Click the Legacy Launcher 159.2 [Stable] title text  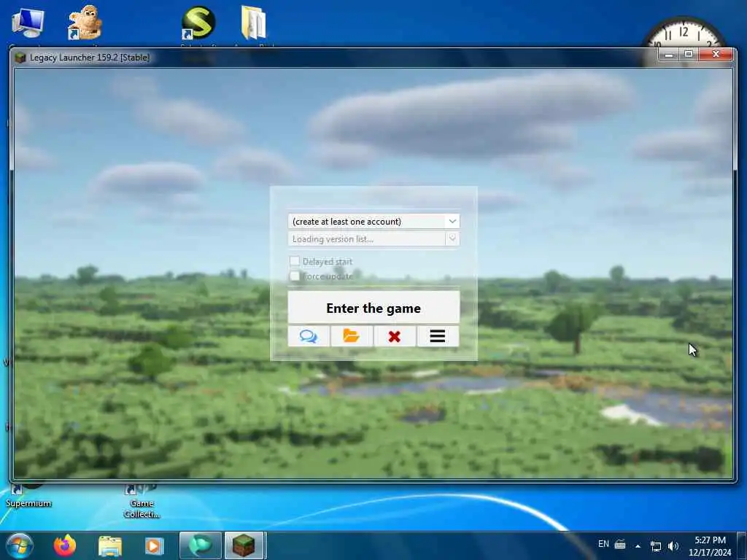(x=90, y=58)
